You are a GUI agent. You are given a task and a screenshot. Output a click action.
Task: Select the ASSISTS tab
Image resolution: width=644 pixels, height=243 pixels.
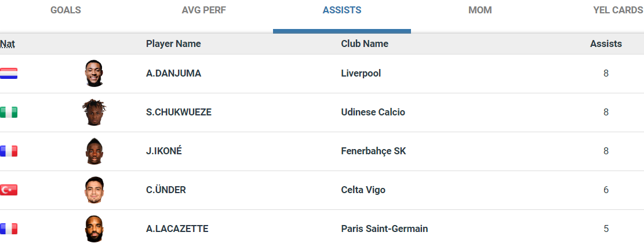342,10
